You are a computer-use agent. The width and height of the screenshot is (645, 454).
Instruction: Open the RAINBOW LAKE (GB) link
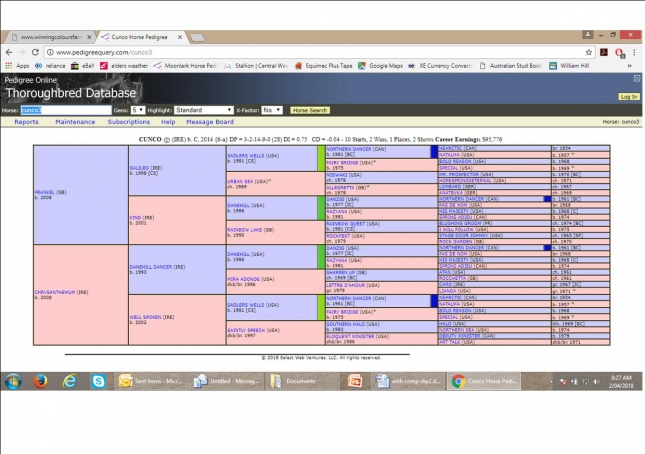pyautogui.click(x=251, y=230)
